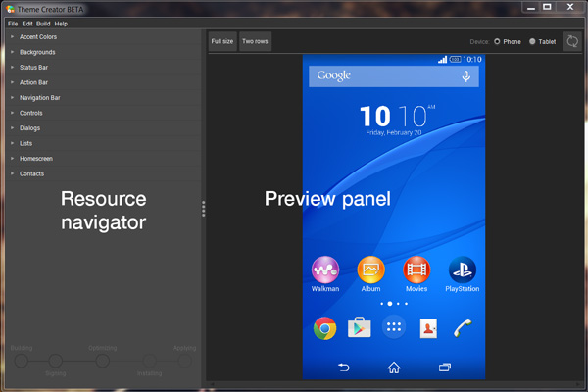The image size is (588, 392).
Task: Expand the Navigation Bar section
Action: [x=39, y=98]
